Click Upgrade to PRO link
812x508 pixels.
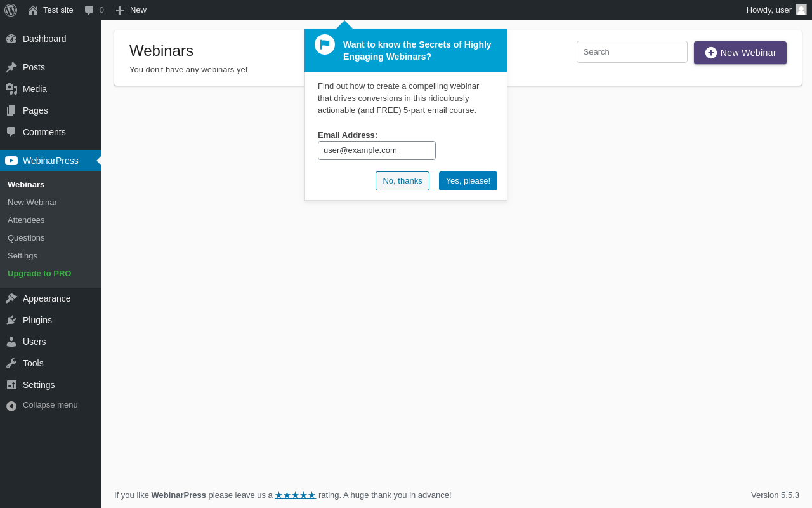coord(39,273)
